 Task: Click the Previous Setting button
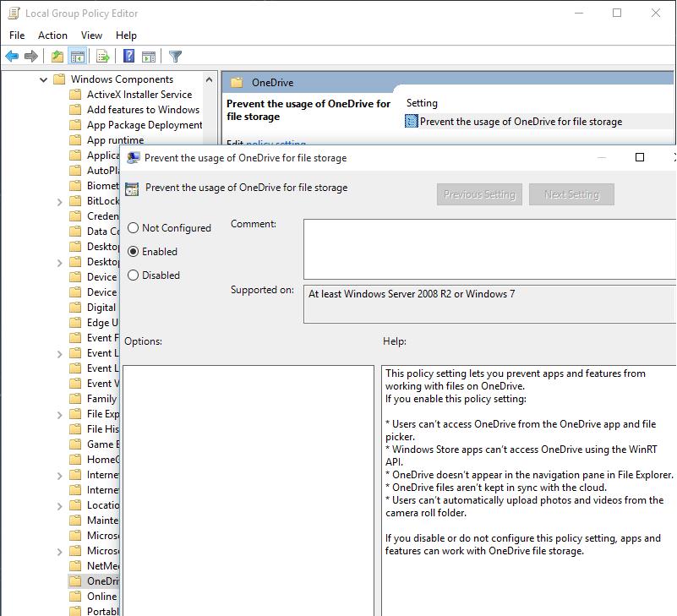(x=479, y=194)
